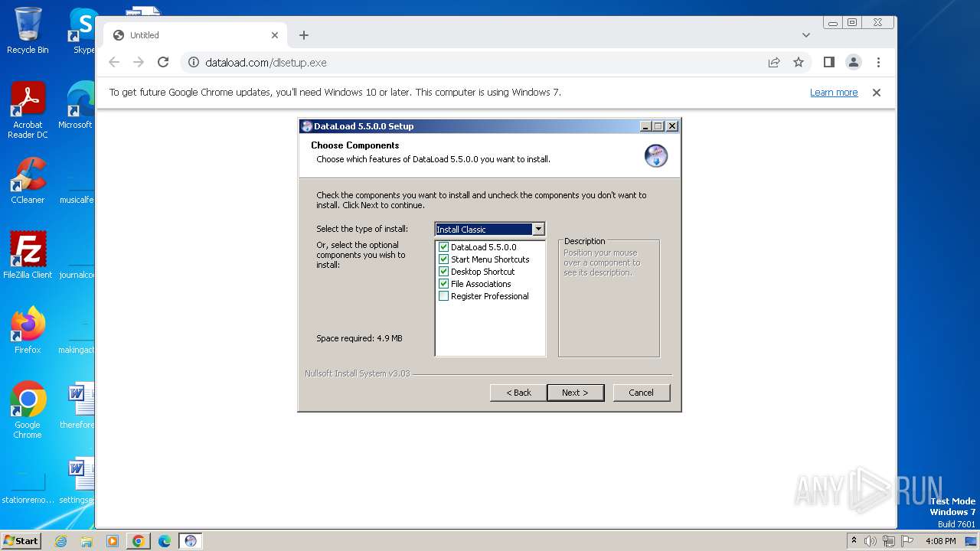Toggle Chrome side panel icon

(829, 62)
